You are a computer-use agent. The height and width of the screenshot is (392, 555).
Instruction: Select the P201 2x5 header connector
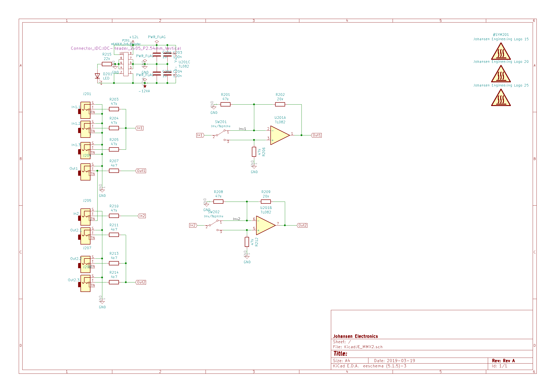(126, 64)
